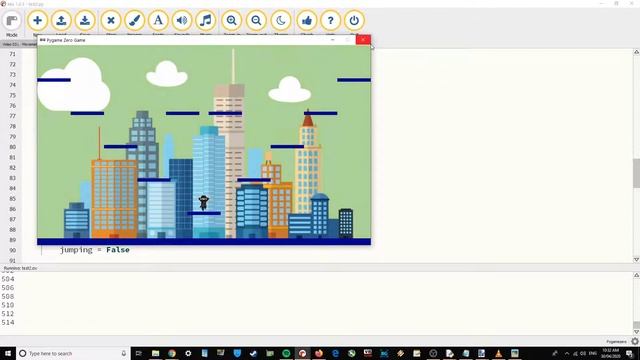Click output value 510 in the console
The height and width of the screenshot is (360, 640).
[x=8, y=305]
